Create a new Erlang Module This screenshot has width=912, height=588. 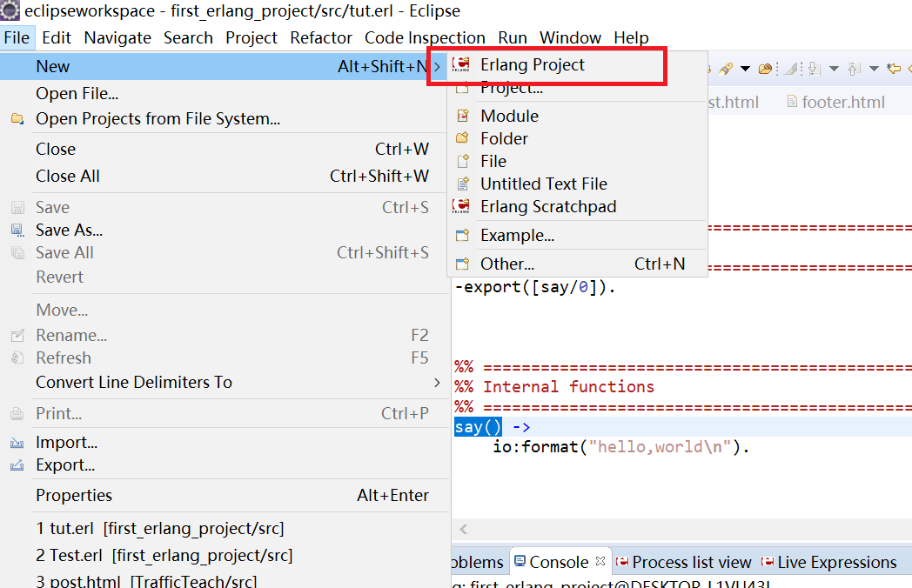(x=576, y=116)
